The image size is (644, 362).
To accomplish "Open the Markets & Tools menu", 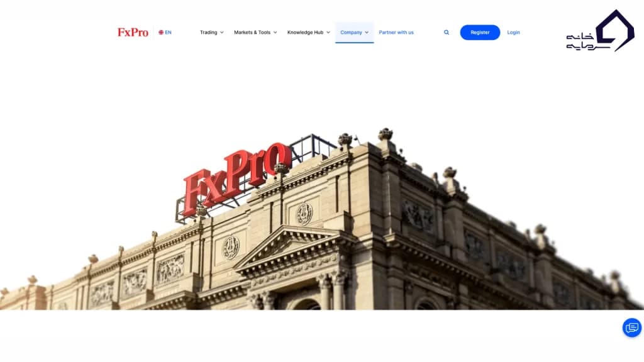I will click(x=255, y=33).
